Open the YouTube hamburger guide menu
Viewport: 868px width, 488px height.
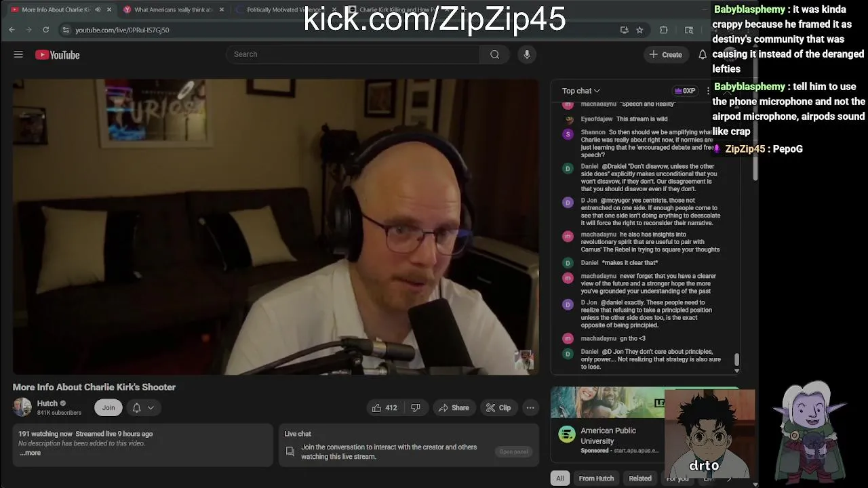[x=18, y=54]
